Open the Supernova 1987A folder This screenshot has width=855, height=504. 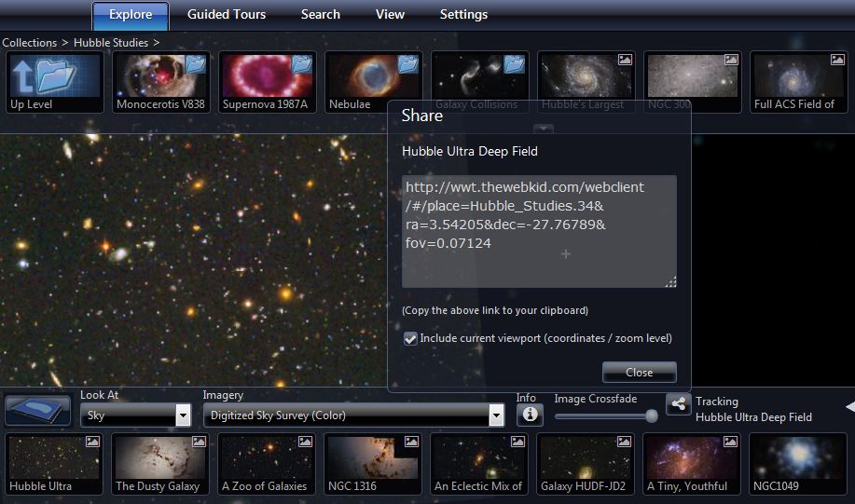tap(267, 82)
